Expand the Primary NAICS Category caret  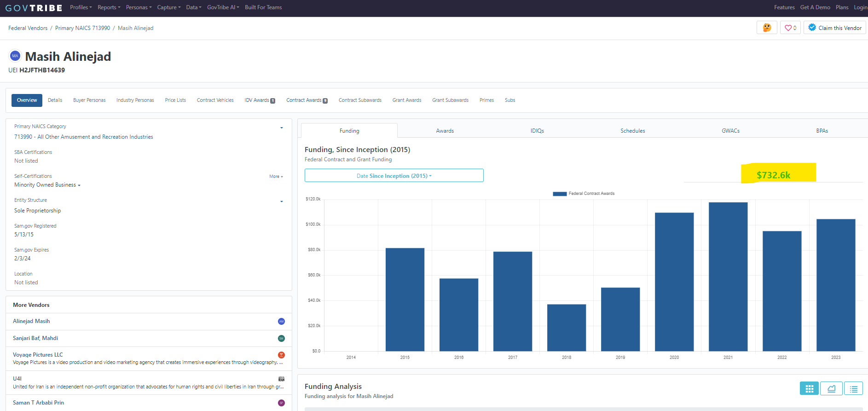click(x=282, y=128)
